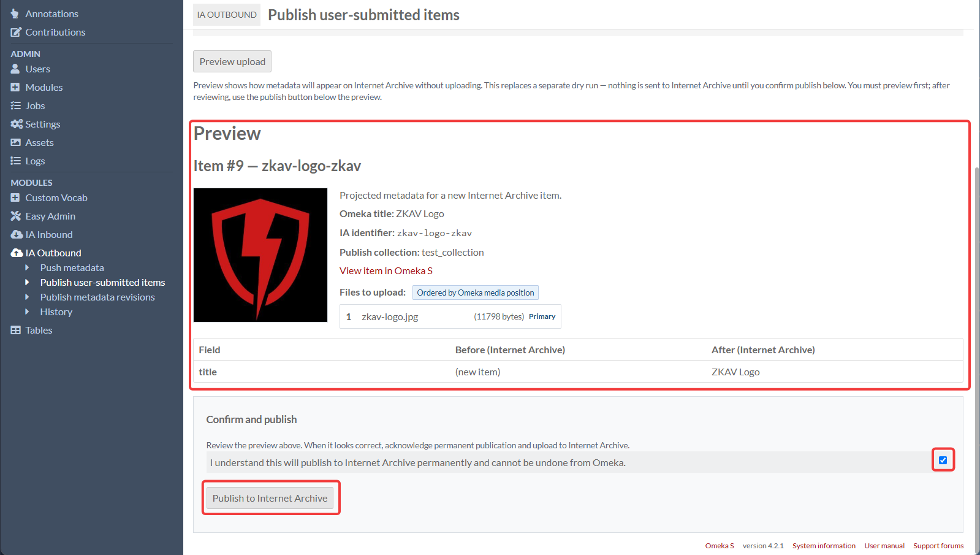Select Push metadata submenu item
This screenshot has width=980, height=555.
[72, 267]
